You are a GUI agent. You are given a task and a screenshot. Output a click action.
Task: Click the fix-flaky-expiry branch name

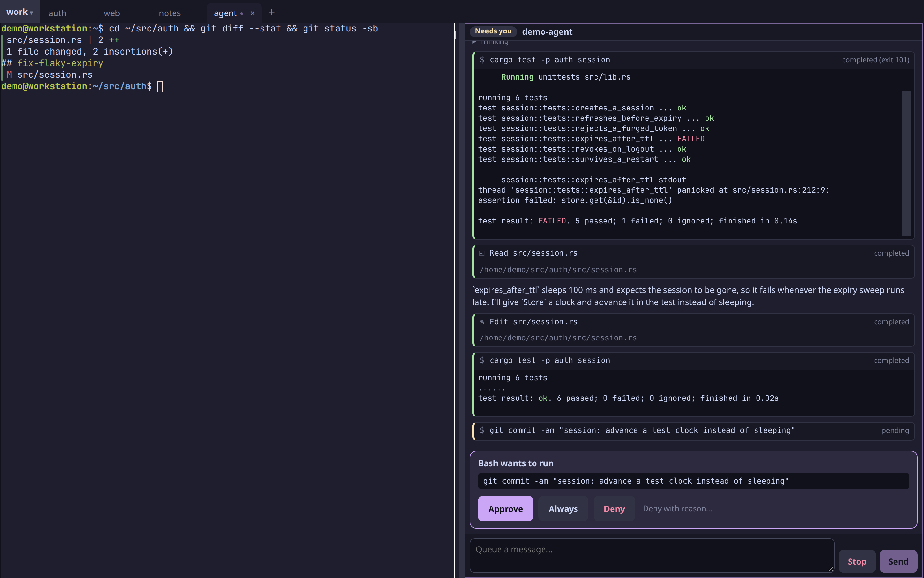coord(60,63)
